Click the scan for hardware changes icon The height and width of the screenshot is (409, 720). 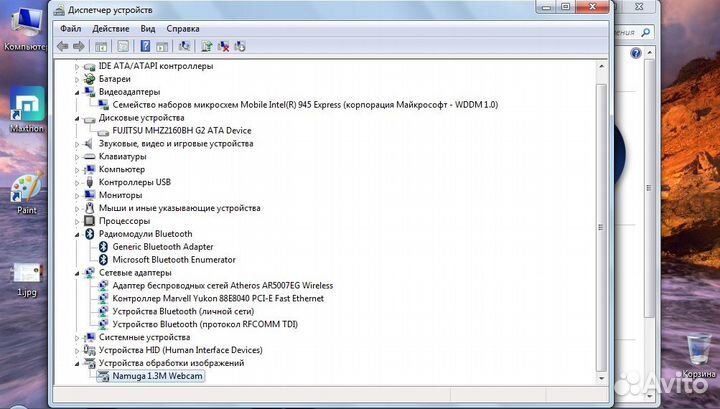[185, 46]
